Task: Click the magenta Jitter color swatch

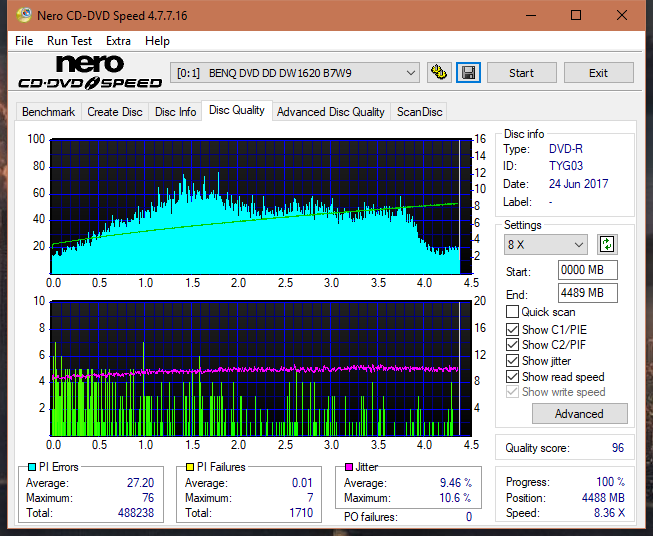Action: tap(349, 467)
